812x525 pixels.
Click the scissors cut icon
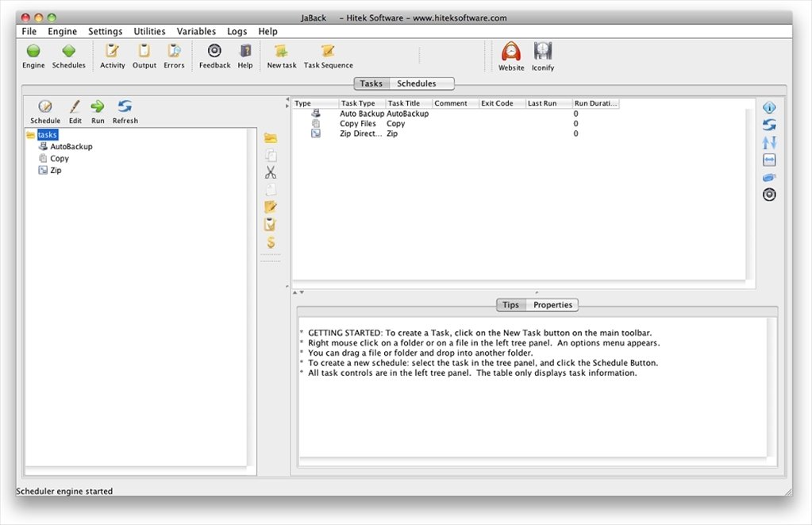(271, 172)
